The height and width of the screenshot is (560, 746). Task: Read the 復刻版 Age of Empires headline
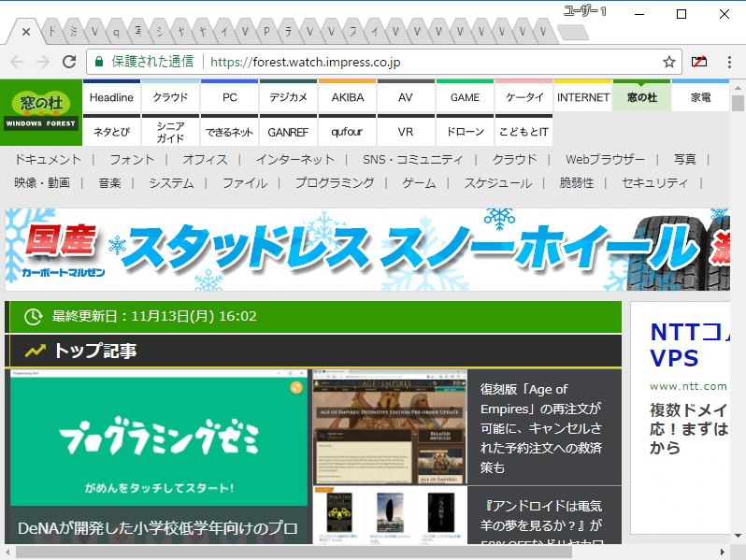tap(541, 428)
